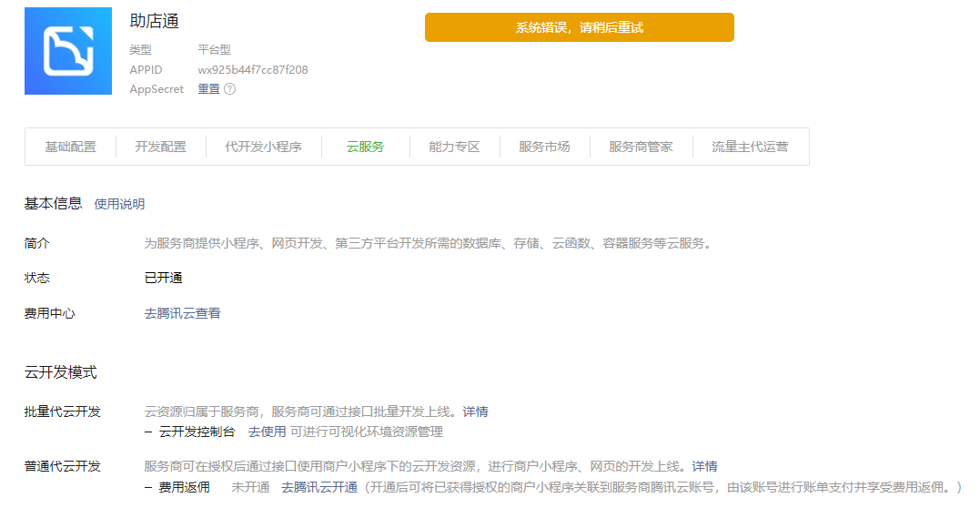Switch to the 基础配置 tab
Screen dimensions: 980x508
[x=71, y=147]
